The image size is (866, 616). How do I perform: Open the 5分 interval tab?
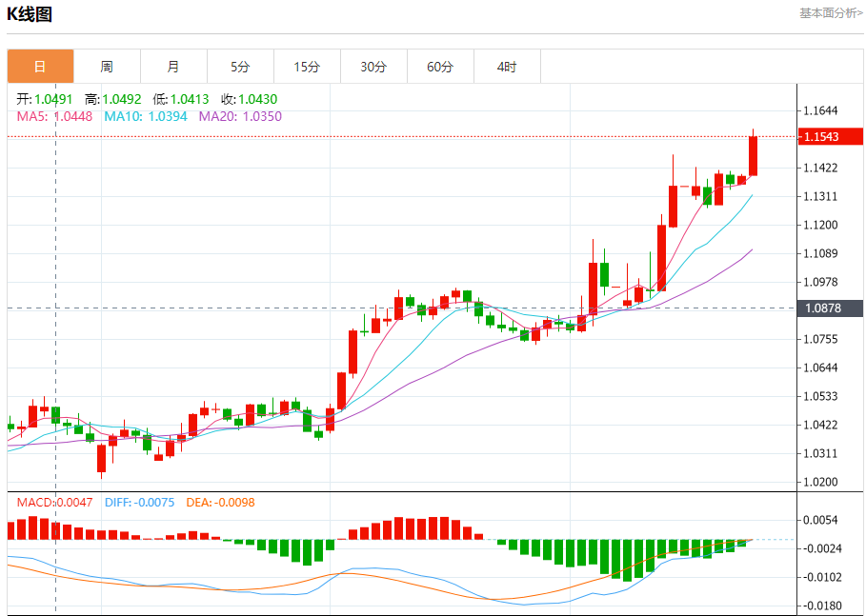[241, 67]
